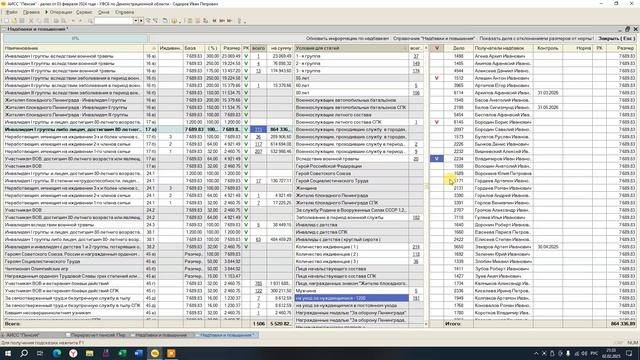This screenshot has height=360, width=640.
Task: Open the Правка menu
Action: point(31,12)
